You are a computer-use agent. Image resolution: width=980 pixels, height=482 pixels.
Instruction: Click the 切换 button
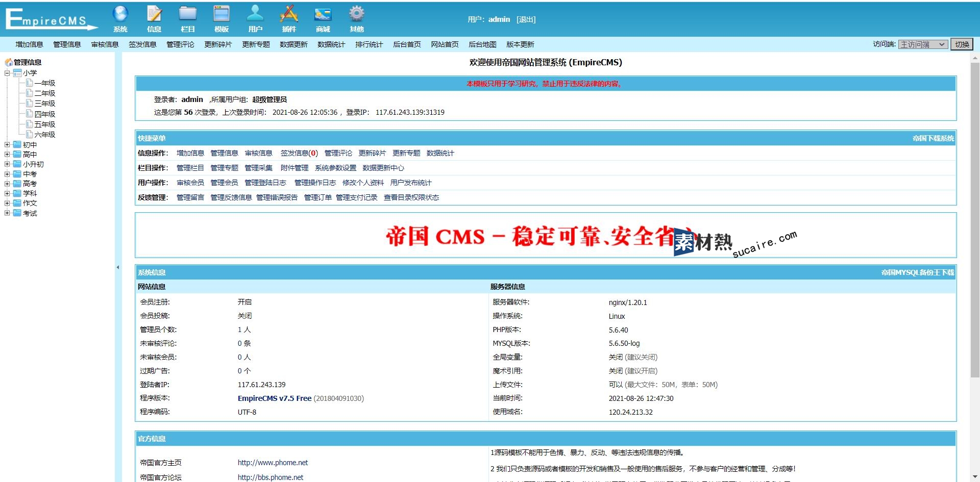962,44
